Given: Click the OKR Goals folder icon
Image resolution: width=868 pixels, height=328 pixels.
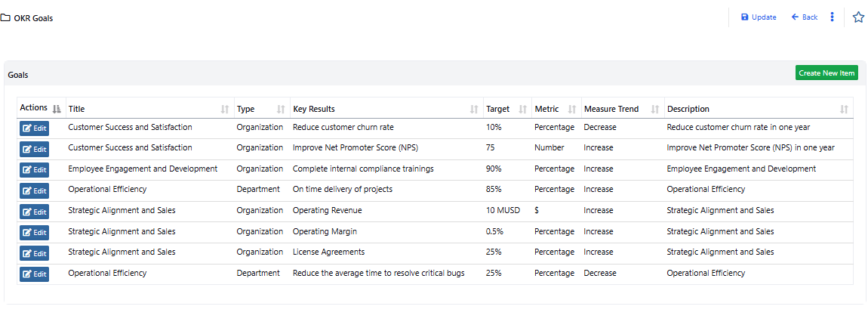Looking at the screenshot, I should [5, 17].
